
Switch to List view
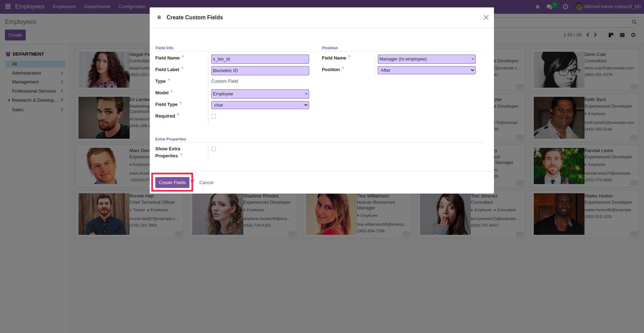click(x=622, y=35)
